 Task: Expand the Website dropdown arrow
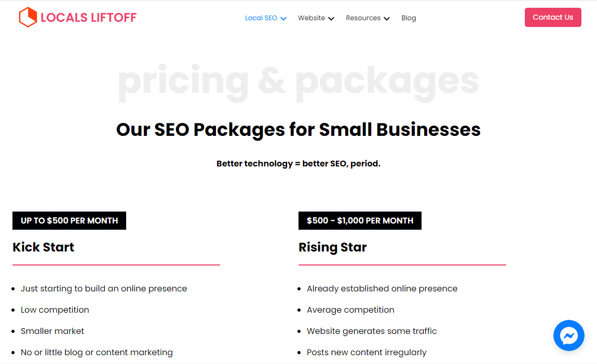(331, 19)
